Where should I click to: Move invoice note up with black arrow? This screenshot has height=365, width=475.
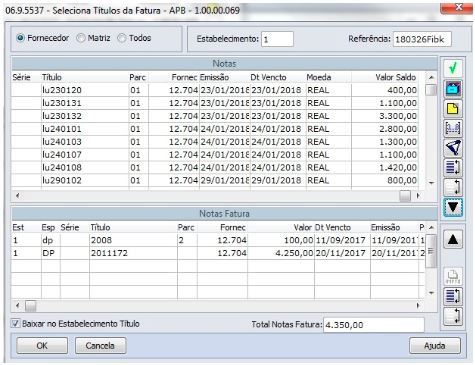coord(453,239)
